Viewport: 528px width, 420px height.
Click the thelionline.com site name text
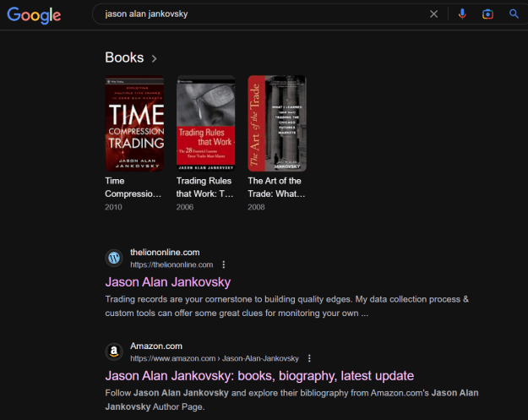(x=165, y=253)
